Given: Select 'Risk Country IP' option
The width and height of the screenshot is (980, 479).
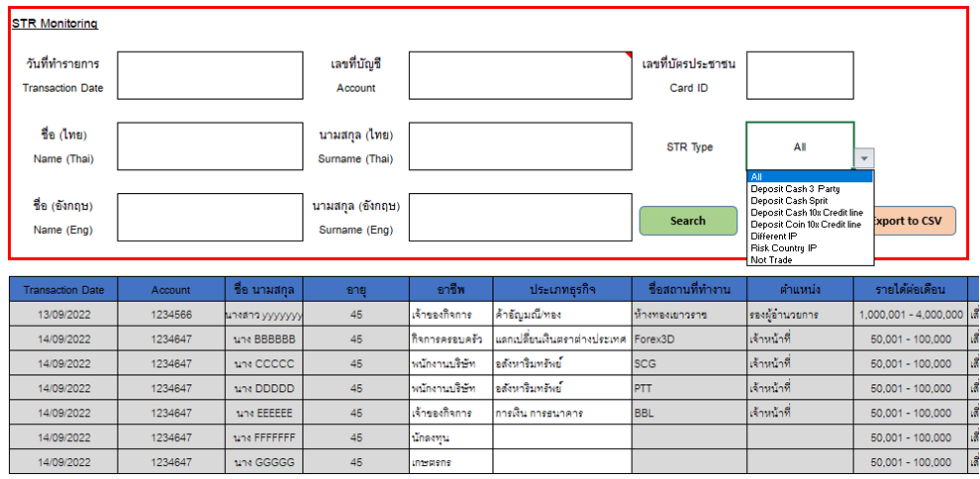Looking at the screenshot, I should [x=810, y=247].
